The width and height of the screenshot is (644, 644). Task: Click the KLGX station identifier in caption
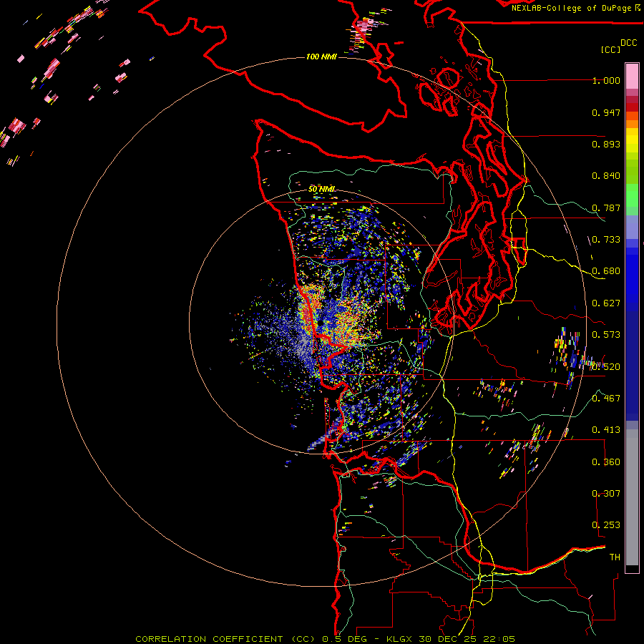pos(401,639)
